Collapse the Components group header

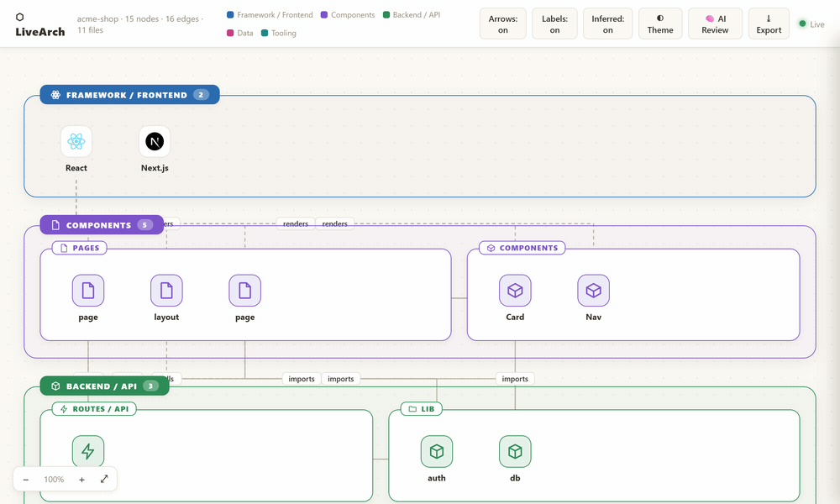(102, 225)
